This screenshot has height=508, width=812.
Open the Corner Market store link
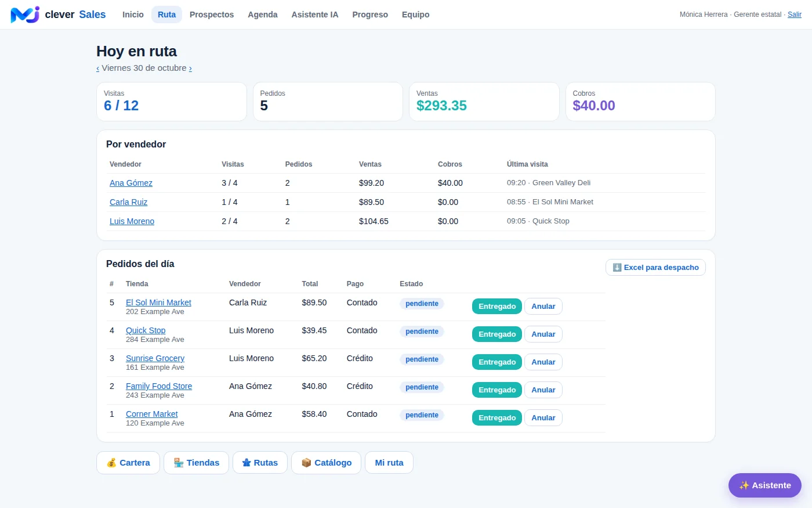click(152, 414)
